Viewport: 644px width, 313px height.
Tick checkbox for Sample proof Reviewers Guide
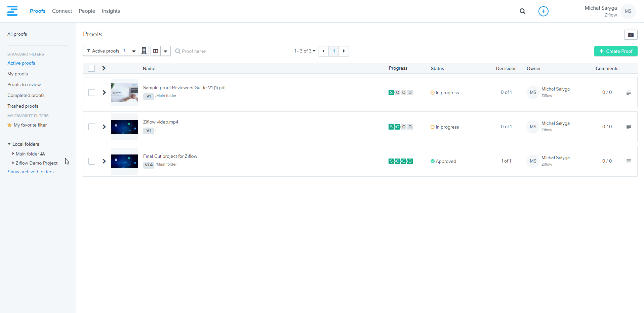[92, 93]
